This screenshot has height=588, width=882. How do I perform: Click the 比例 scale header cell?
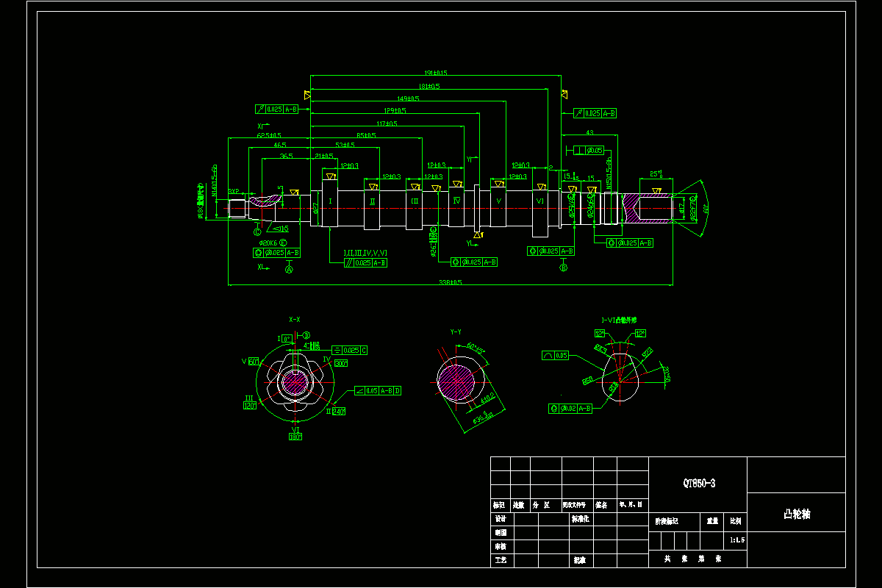click(735, 520)
